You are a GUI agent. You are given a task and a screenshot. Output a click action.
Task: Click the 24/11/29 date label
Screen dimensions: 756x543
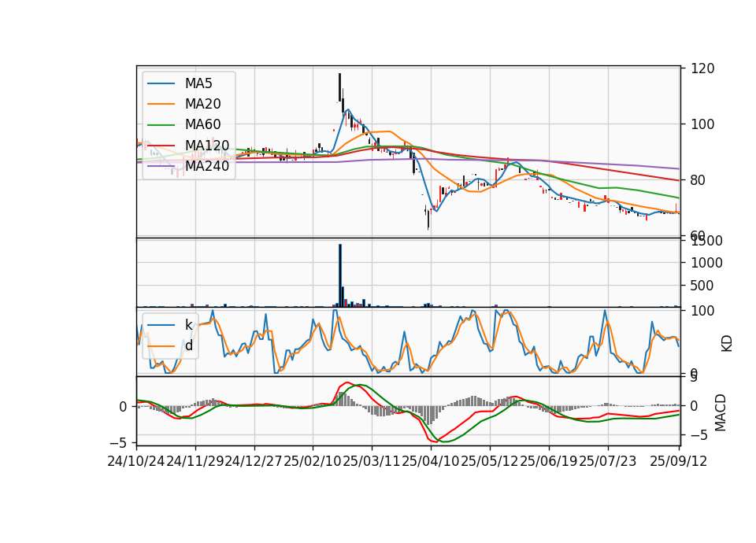tap(195, 461)
